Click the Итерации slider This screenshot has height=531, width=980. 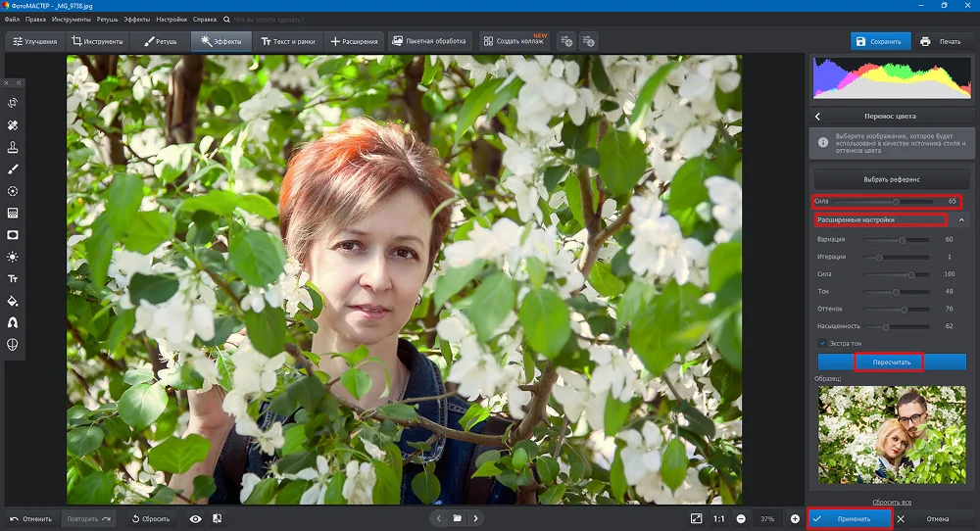tap(897, 258)
